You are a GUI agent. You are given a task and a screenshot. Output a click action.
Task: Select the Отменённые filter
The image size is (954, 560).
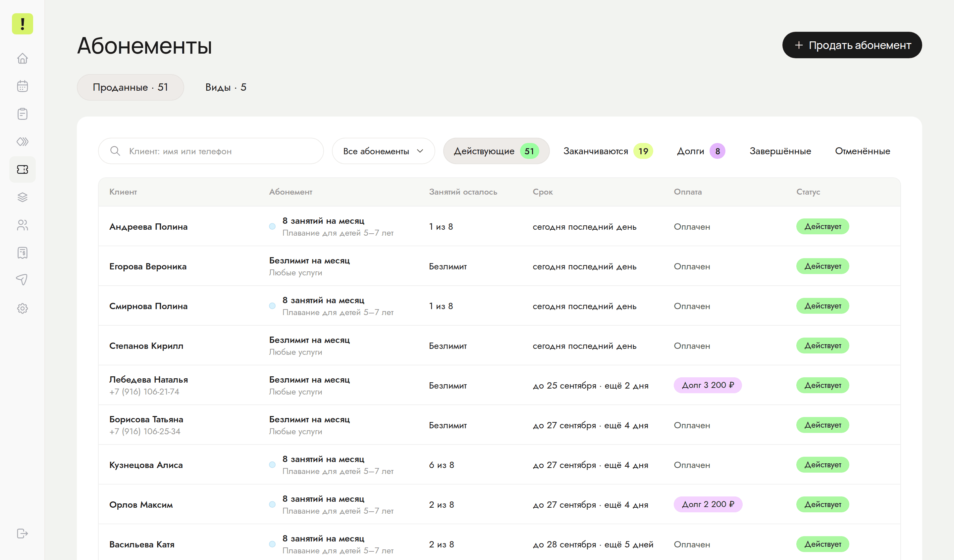click(862, 151)
